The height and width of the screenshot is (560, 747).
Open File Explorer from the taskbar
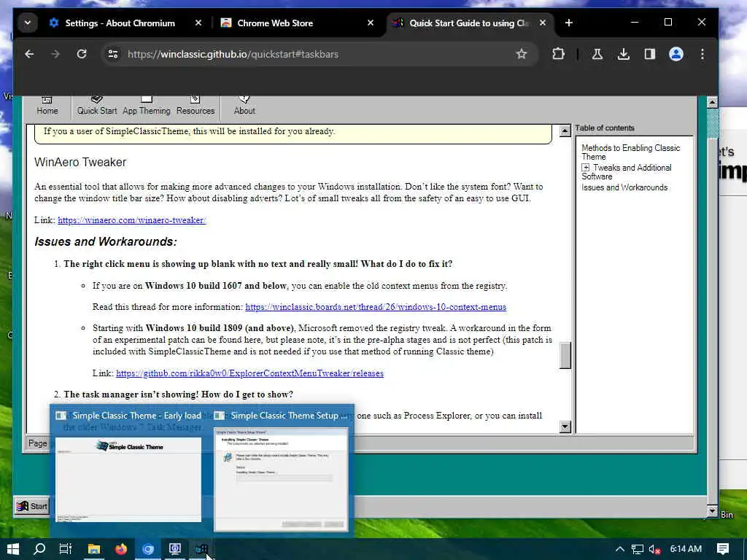[94, 549]
